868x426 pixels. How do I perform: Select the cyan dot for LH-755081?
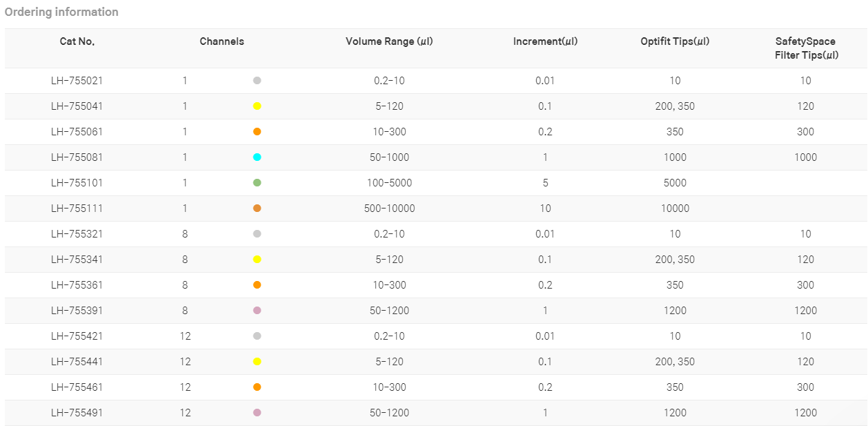(257, 157)
